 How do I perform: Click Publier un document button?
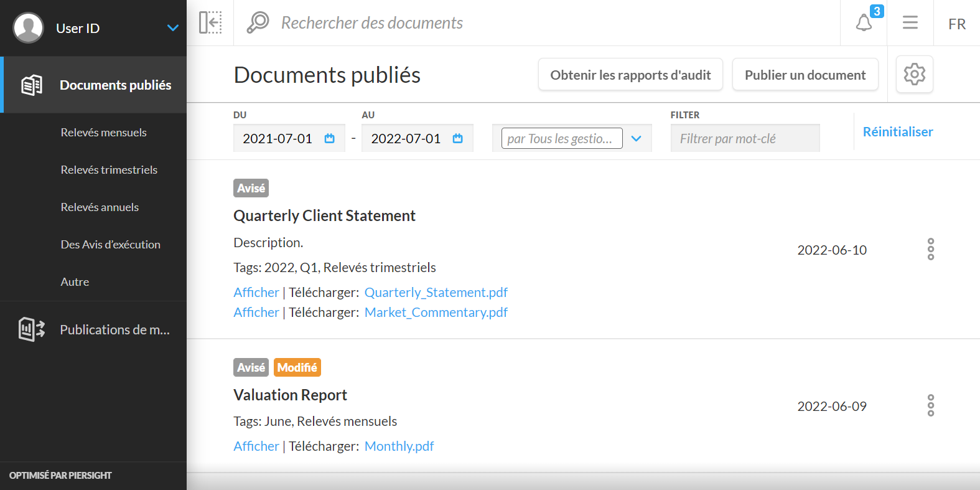[805, 75]
